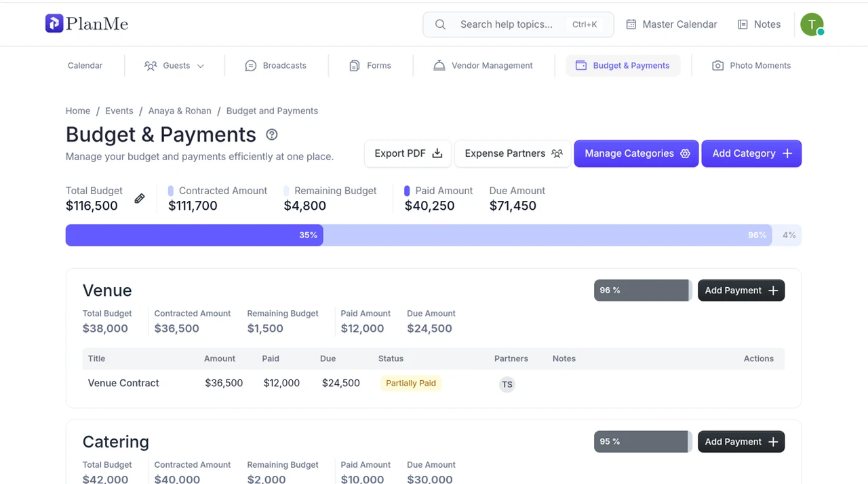Click the pencil icon to edit Total Budget

point(139,199)
